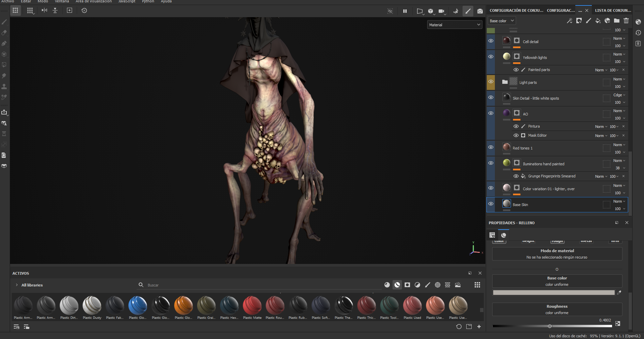Click the Base color uniform button
Screen dimensions: 644x339
[557, 281]
